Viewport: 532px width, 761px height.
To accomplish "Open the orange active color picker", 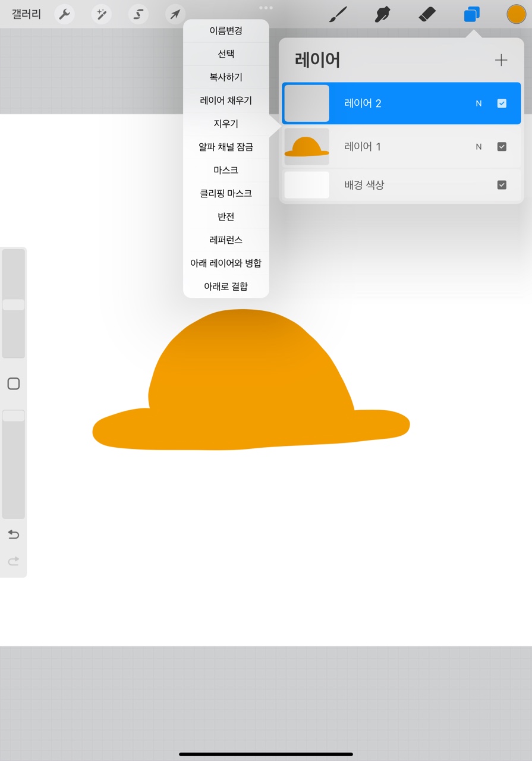I will [x=516, y=14].
